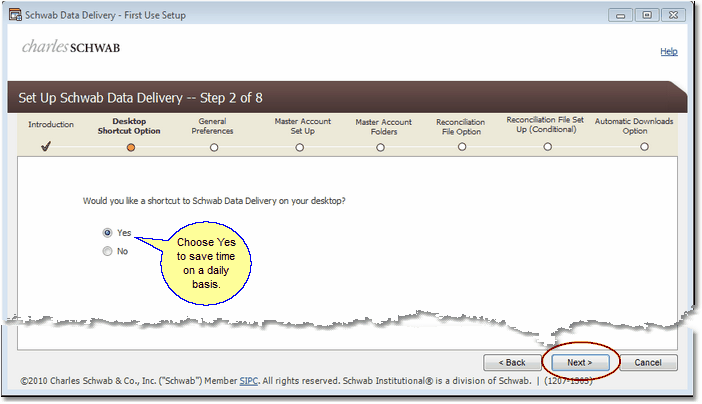Click the Automatic Downloads Option step label

point(634,126)
